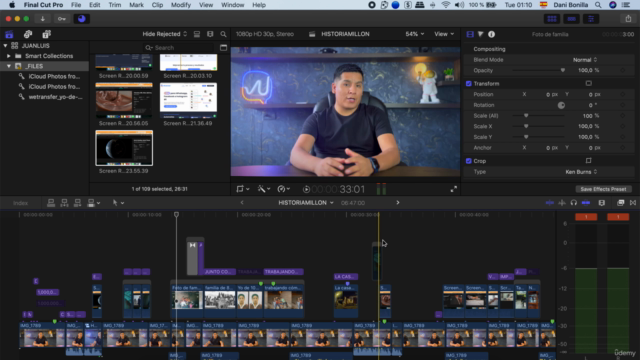This screenshot has width=640, height=360.
Task: Toggle filmstrip or list view icon
Action: (x=197, y=34)
